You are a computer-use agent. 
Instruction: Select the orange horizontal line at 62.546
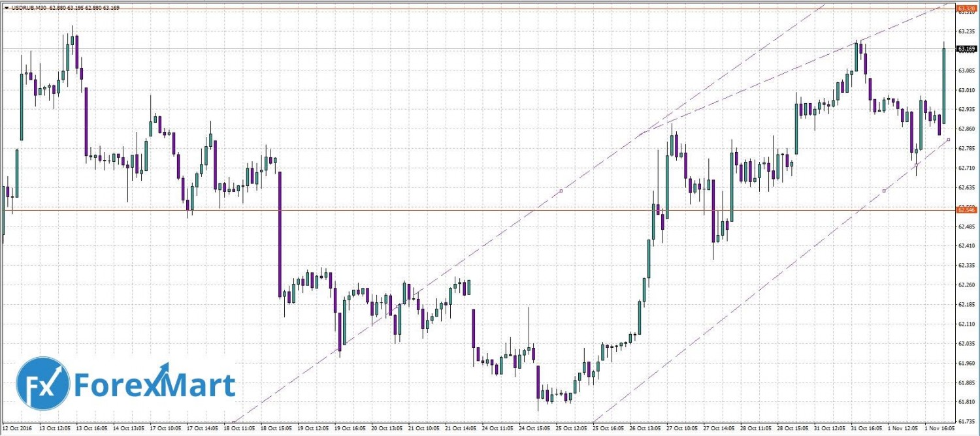point(457,210)
